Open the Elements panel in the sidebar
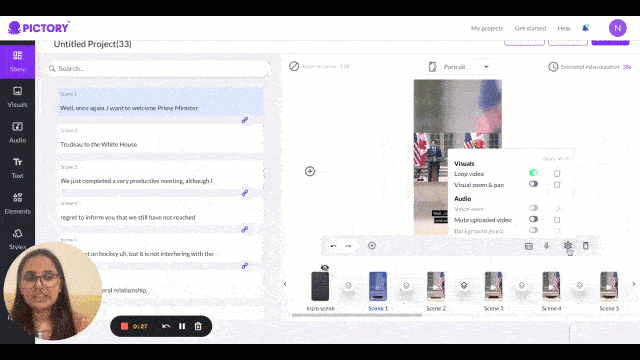Image resolution: width=640 pixels, height=360 pixels. click(17, 204)
